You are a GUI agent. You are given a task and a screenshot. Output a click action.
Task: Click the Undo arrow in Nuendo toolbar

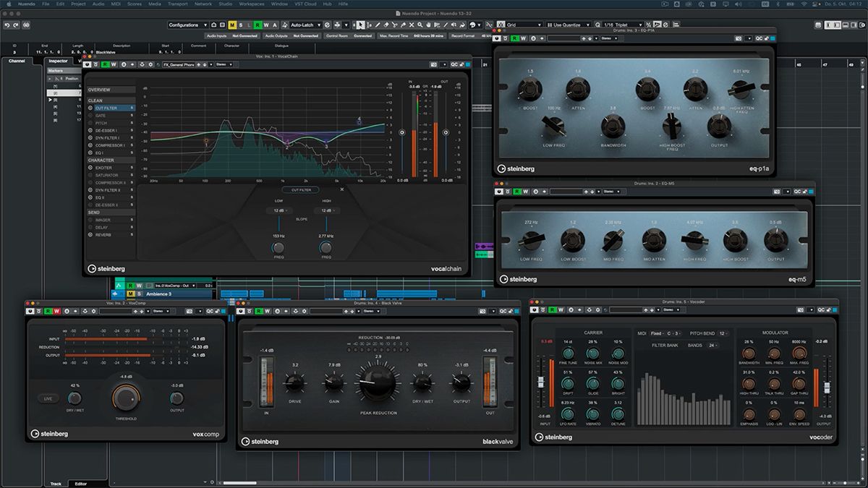coord(7,25)
